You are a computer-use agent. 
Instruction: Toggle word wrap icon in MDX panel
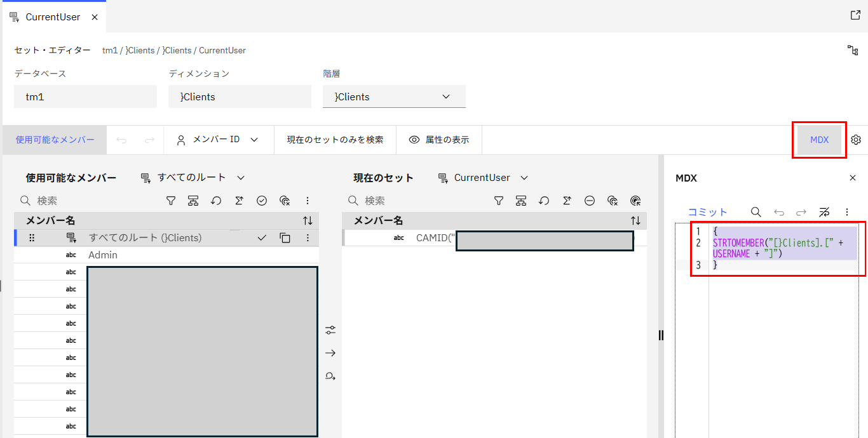coord(824,212)
